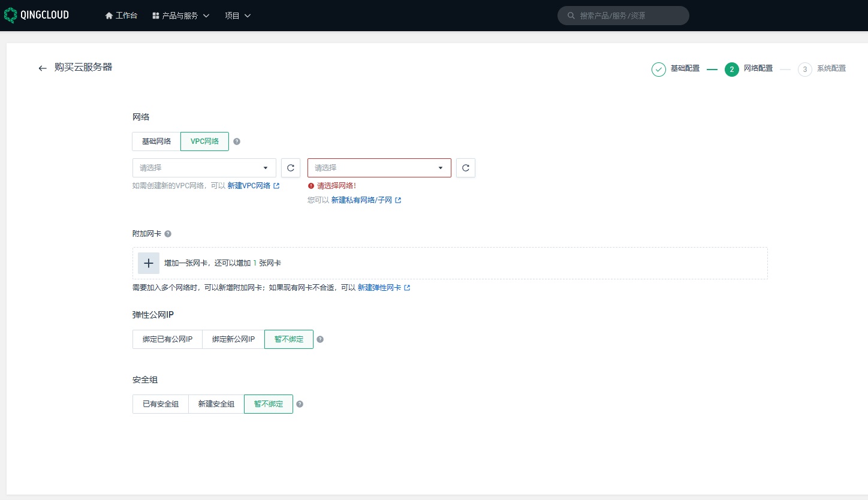Screen dimensions: 868x500
Task: Open the help icon next to 附加网卡
Action: click(x=168, y=234)
